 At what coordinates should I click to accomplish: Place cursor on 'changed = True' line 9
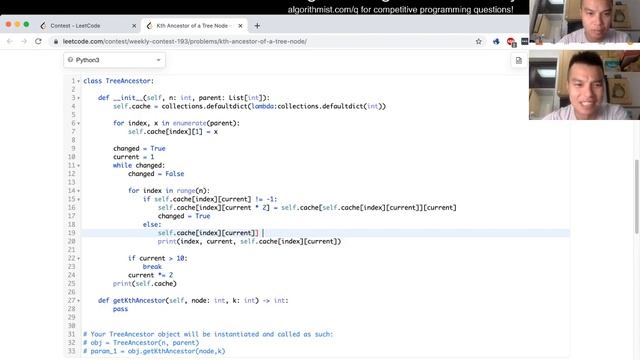coord(139,149)
